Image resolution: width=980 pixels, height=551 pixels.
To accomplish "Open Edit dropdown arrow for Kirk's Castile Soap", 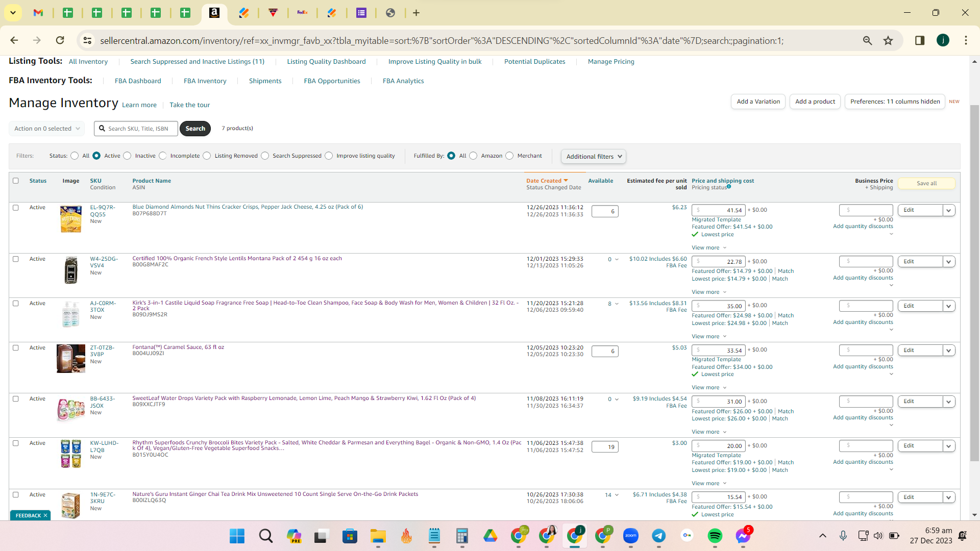I will pos(949,306).
